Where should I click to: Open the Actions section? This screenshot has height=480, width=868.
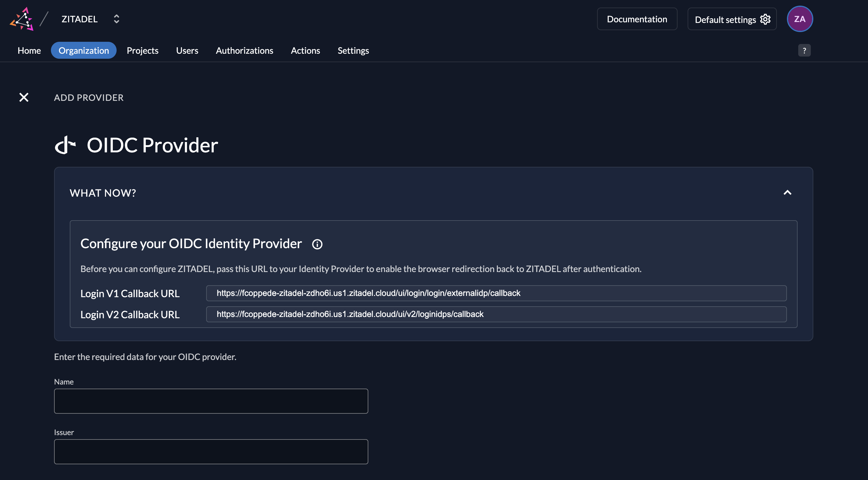click(305, 51)
